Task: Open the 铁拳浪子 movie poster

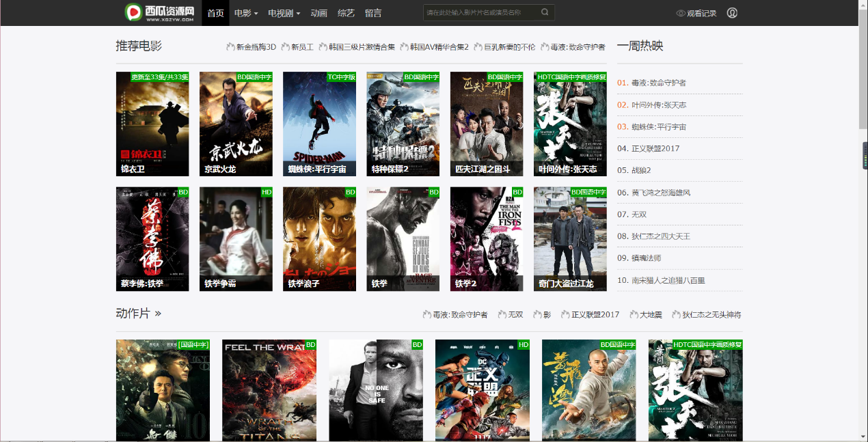Action: coord(319,239)
